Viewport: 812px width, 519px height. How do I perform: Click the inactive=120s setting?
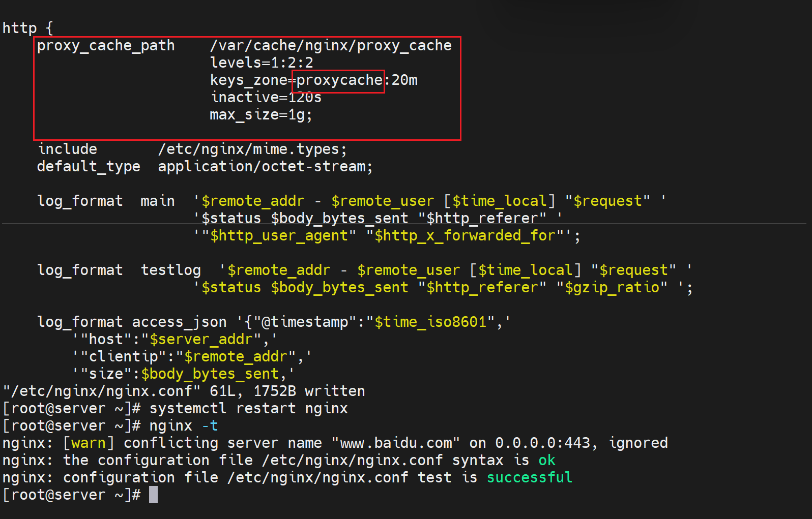266,98
